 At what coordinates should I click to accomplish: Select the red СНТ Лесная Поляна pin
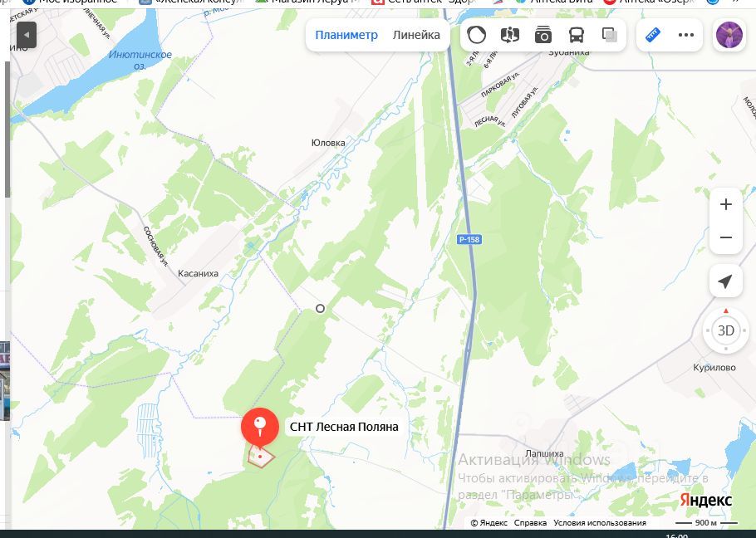point(260,428)
